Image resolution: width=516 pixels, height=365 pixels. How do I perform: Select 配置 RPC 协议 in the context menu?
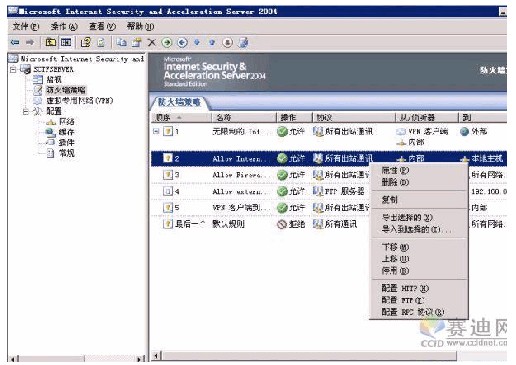(413, 312)
